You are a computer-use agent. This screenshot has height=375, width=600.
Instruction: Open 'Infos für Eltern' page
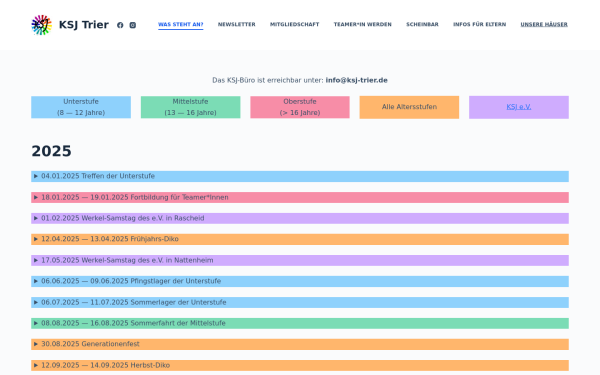479,24
